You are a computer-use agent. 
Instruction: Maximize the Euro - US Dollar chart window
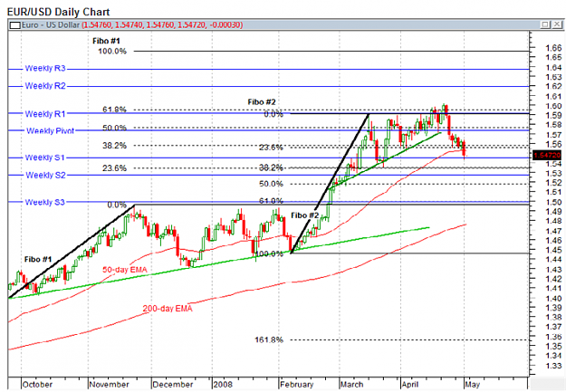[x=545, y=24]
